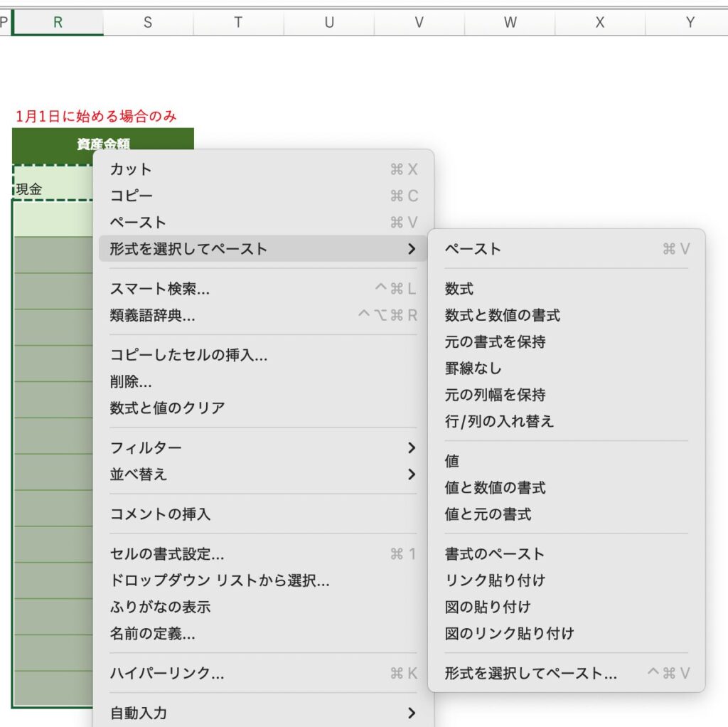
Task: Choose カット from the context menu
Action: pos(131,169)
